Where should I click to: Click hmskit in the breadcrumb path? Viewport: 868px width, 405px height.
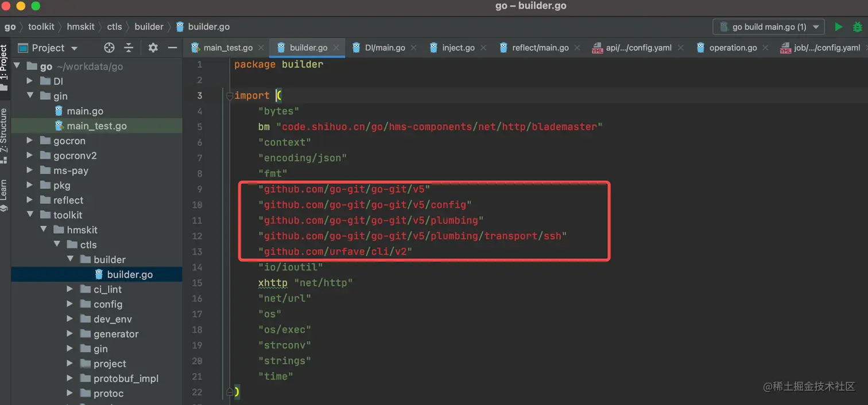click(80, 27)
